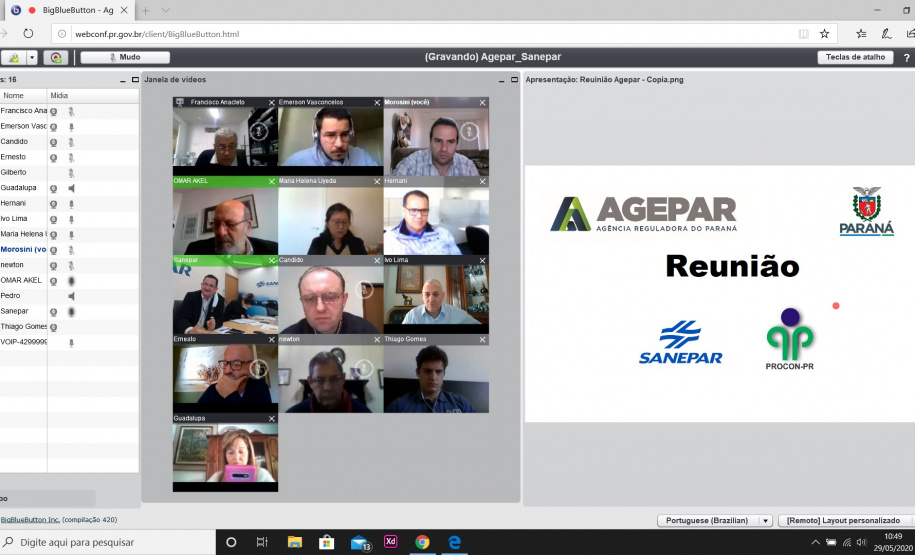Click Guadalupa's speaker icon in user list
915x555 pixels.
pyautogui.click(x=71, y=188)
